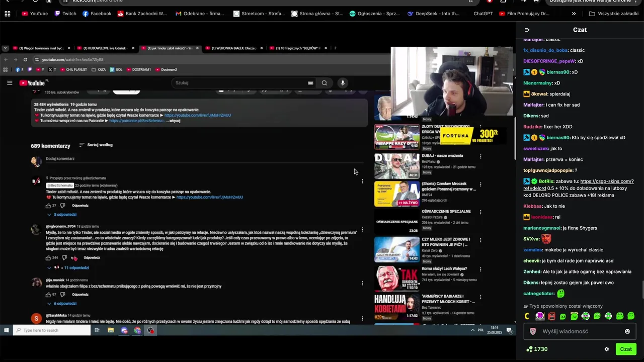Start voice search with microphone
644x362 pixels.
[x=343, y=83]
